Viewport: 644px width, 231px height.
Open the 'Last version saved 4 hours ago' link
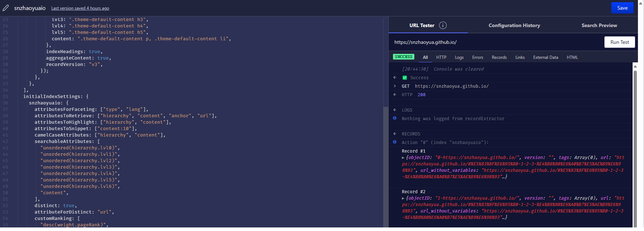coord(80,8)
